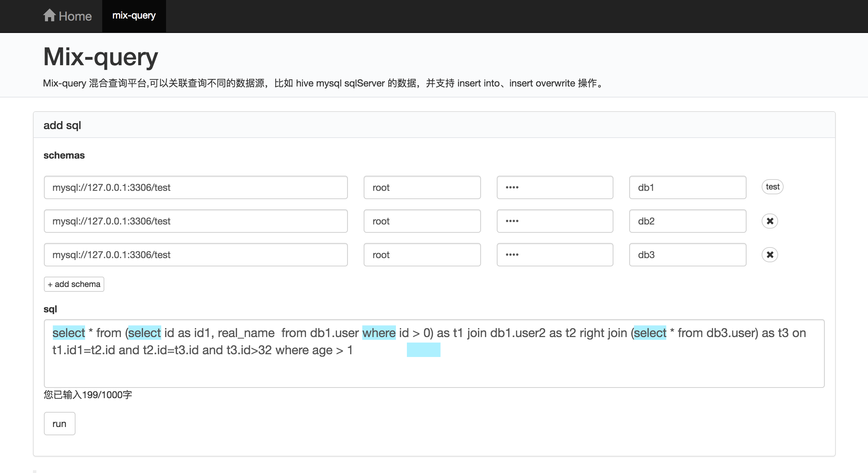
Task: Click the db2 alias field
Action: click(688, 221)
